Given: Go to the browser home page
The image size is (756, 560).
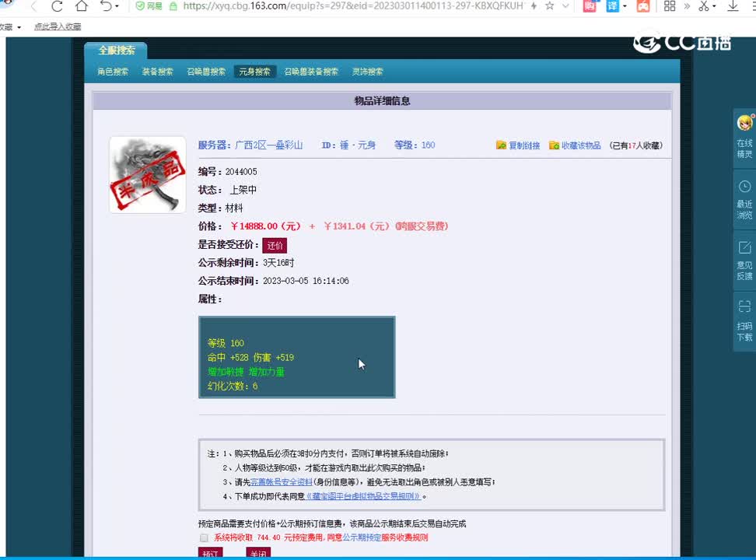Looking at the screenshot, I should point(82,5).
